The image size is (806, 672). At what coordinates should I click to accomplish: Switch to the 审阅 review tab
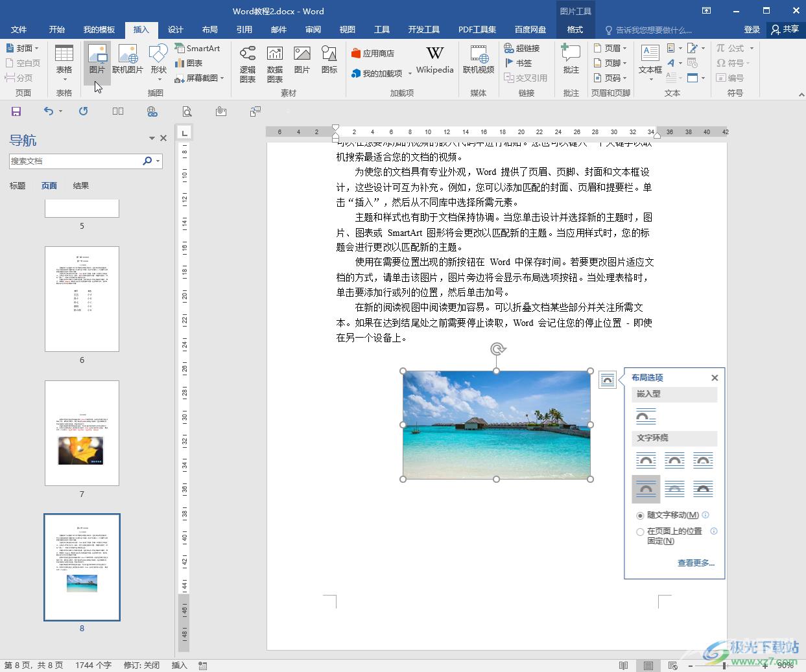coord(313,30)
